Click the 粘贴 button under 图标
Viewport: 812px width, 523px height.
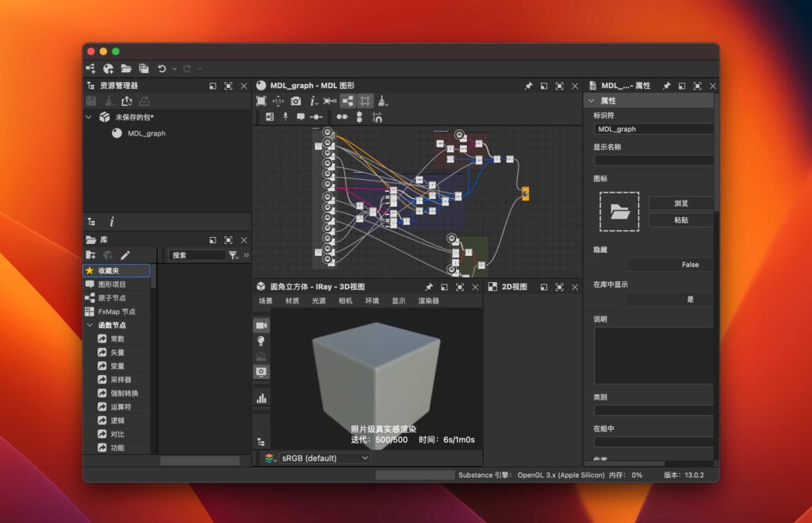click(x=680, y=220)
